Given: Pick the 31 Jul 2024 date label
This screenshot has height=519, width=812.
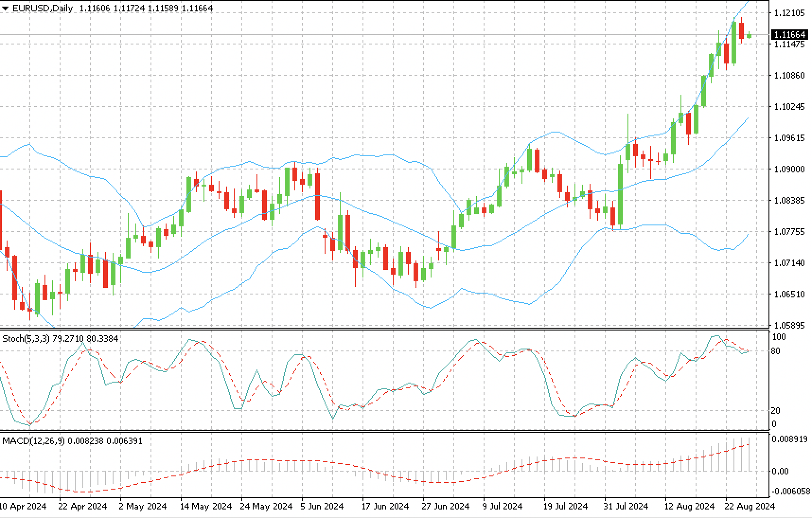Looking at the screenshot, I should pyautogui.click(x=626, y=506).
